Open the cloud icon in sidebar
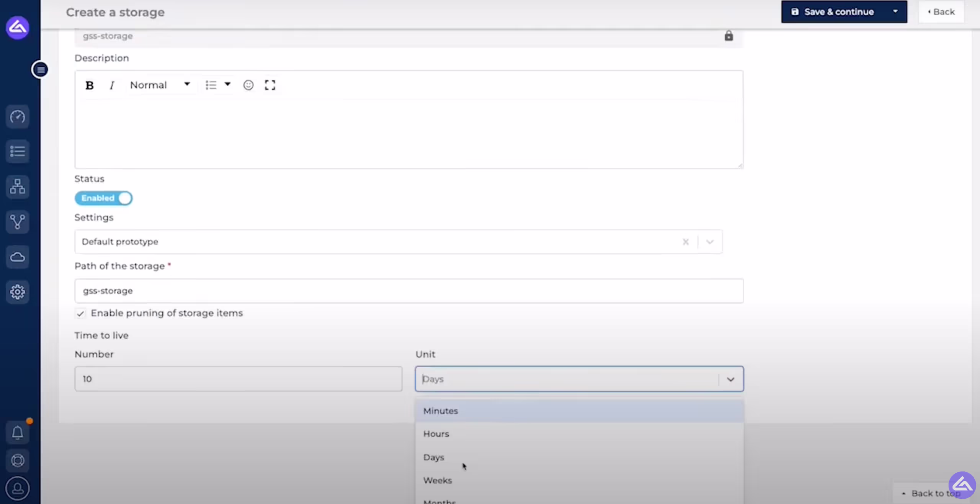 (x=18, y=257)
